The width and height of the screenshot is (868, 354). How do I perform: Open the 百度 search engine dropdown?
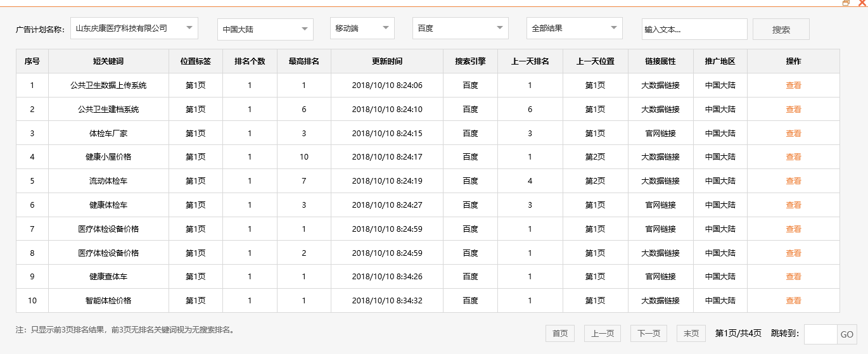(x=461, y=28)
